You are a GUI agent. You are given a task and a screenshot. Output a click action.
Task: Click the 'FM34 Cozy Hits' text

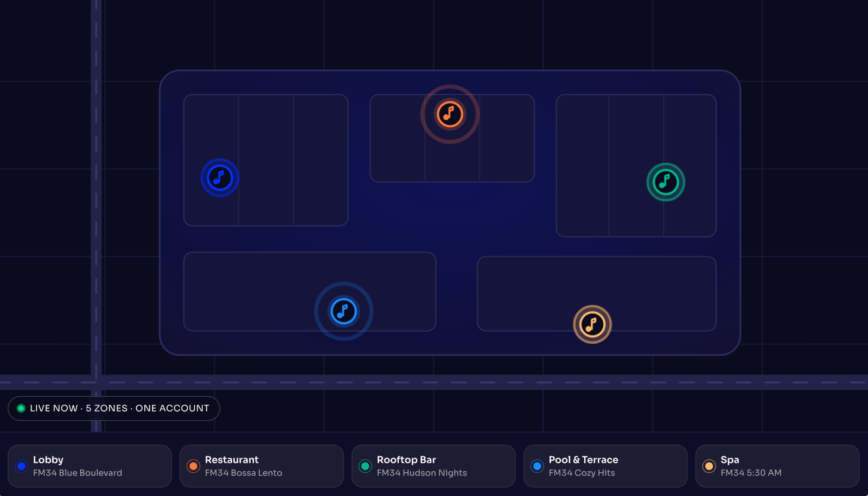[x=582, y=473]
